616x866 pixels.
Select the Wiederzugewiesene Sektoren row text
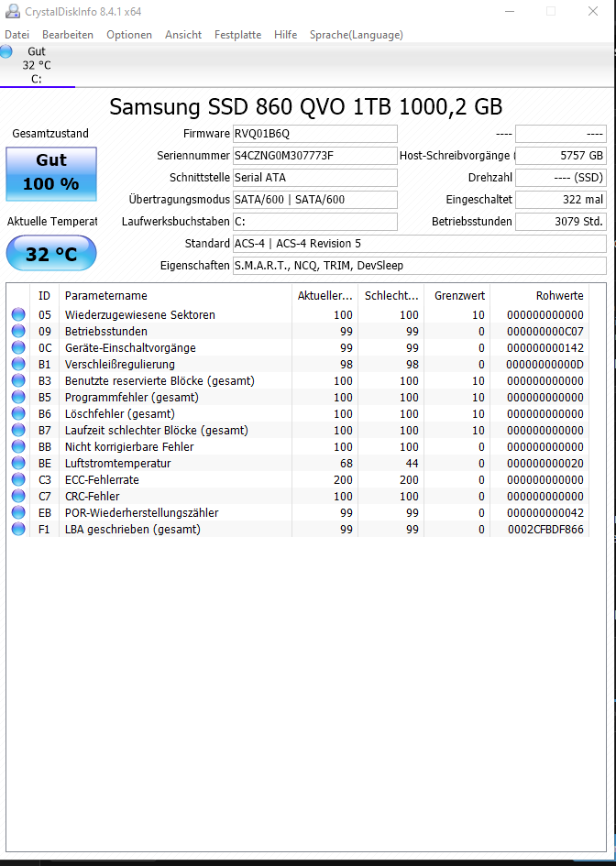pos(139,315)
